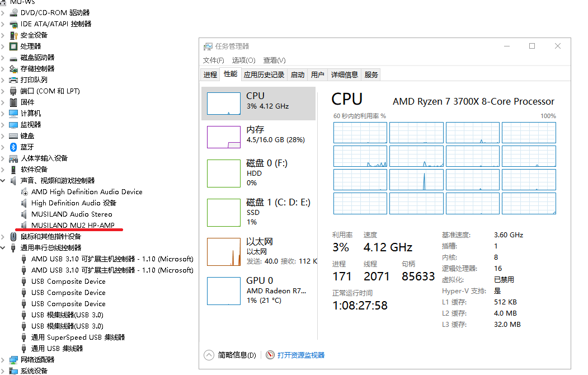Switch to the 进程 tab

click(210, 74)
